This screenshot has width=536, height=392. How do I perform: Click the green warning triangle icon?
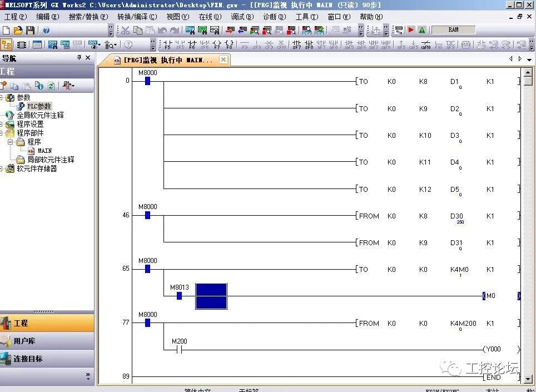(x=422, y=30)
